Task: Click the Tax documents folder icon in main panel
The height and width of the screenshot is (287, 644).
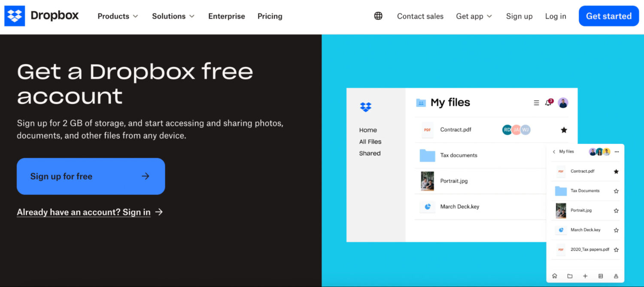Action: [428, 155]
